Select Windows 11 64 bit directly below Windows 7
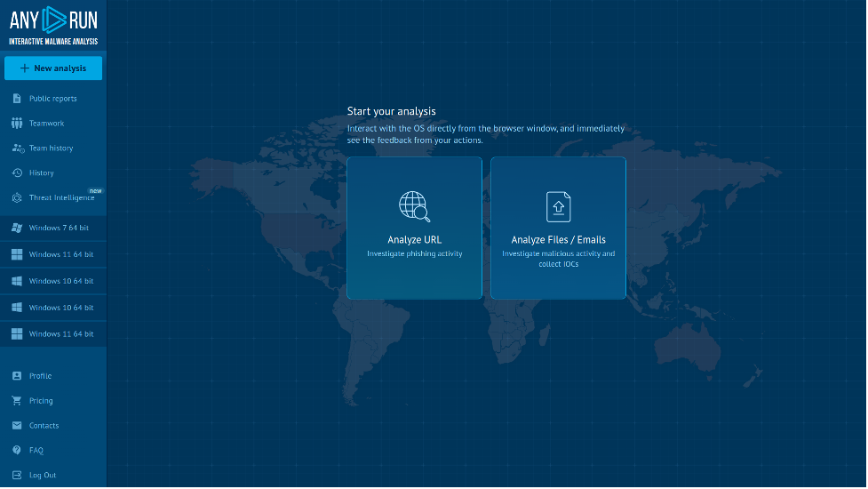The width and height of the screenshot is (868, 489). (x=53, y=255)
